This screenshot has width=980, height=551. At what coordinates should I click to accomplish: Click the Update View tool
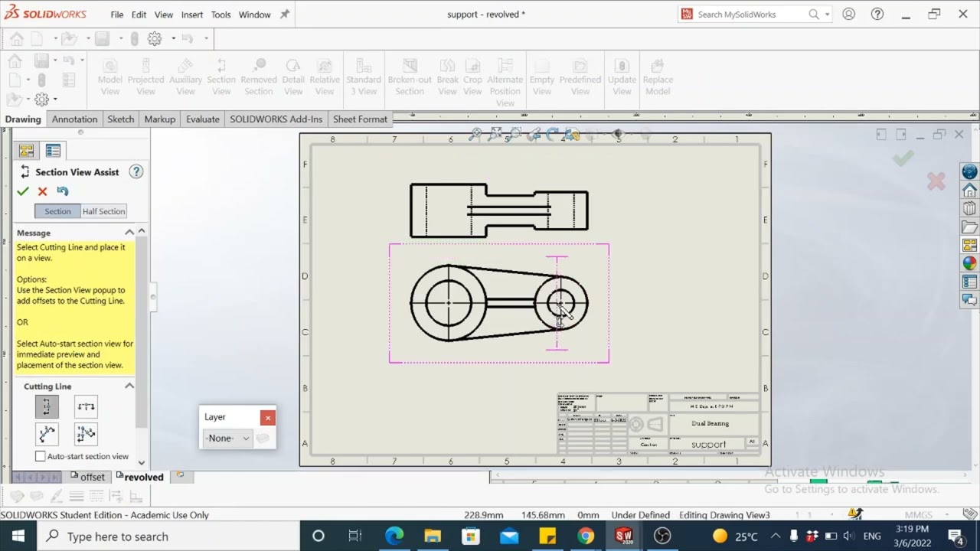tap(622, 77)
